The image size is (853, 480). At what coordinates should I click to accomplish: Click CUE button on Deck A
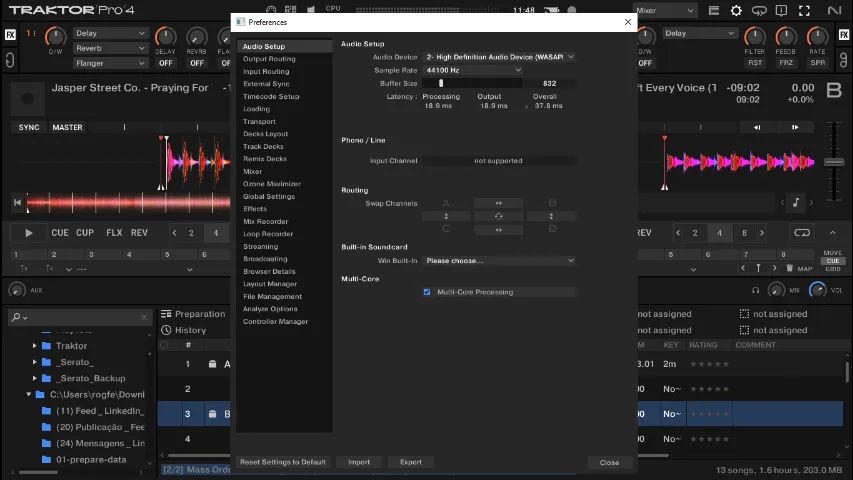pos(60,233)
